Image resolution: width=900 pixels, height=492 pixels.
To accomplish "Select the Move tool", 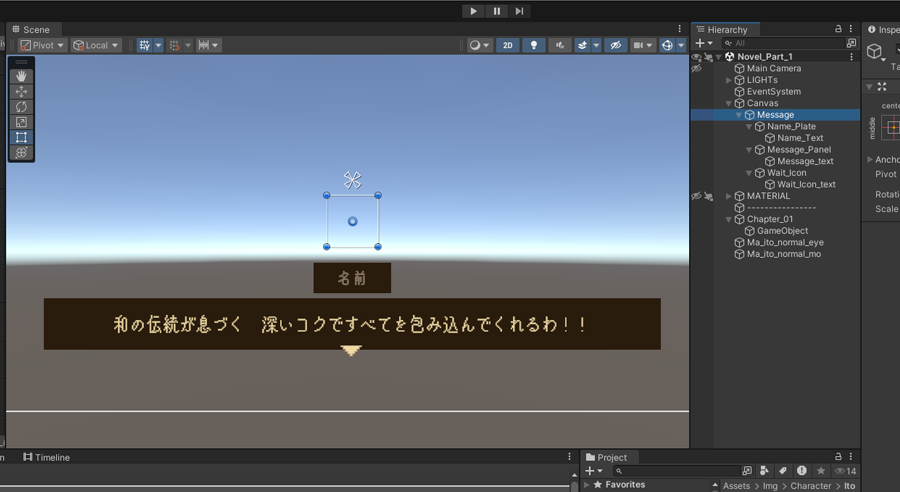I will [22, 91].
